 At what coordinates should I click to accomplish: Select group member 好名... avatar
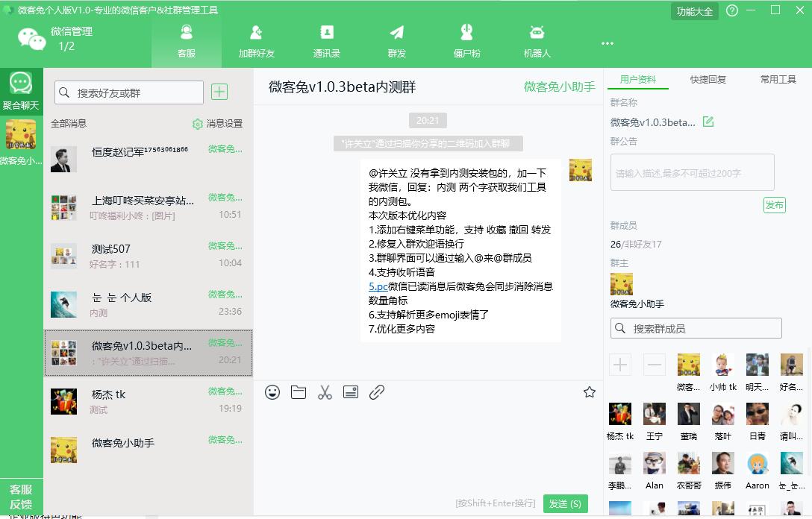coord(791,365)
